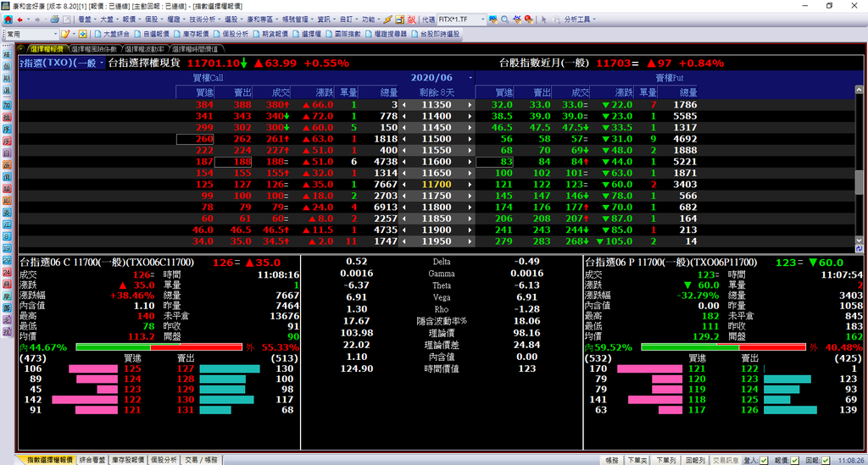Click the 債 sidebar icon
The width and height of the screenshot is (868, 465).
tap(7, 177)
